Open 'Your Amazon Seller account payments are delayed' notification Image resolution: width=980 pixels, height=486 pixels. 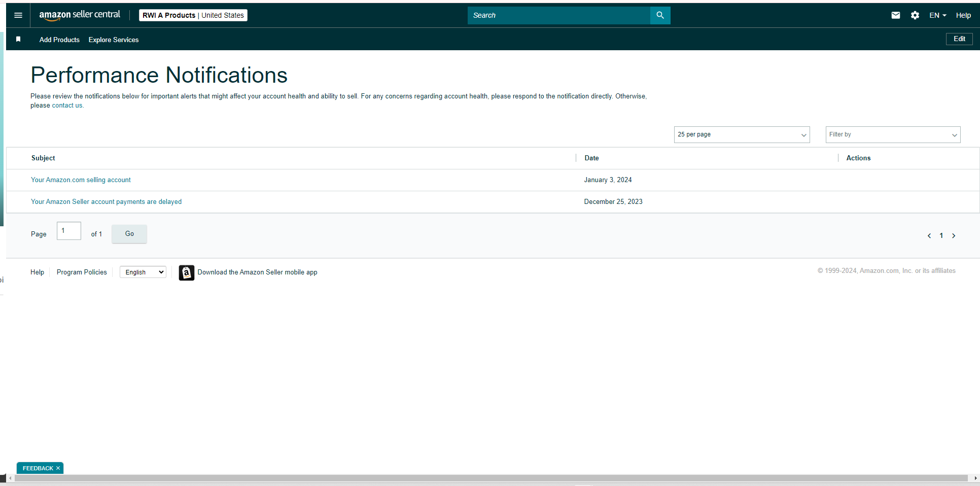(106, 202)
